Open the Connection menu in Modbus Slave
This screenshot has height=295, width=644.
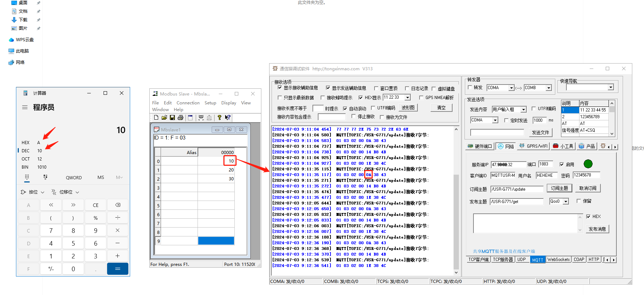coord(188,103)
